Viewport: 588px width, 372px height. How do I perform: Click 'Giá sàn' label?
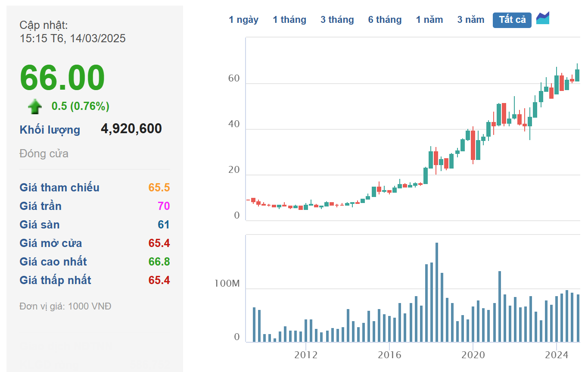tap(40, 225)
